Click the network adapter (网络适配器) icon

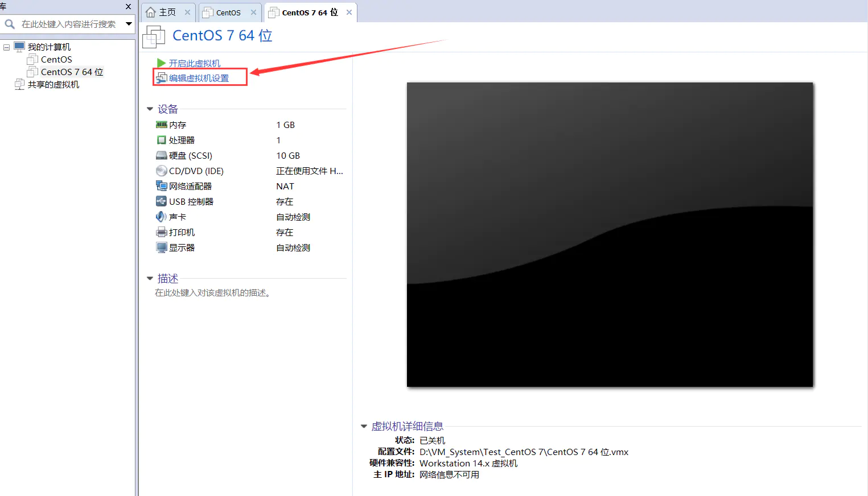(x=162, y=186)
